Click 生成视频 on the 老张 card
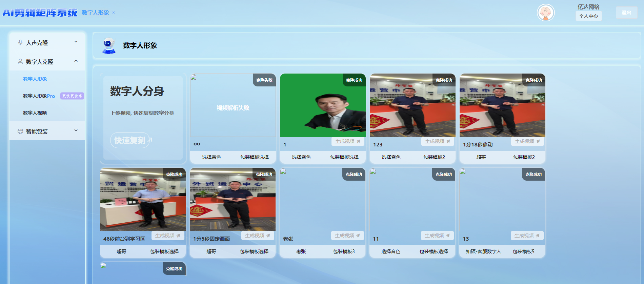The height and width of the screenshot is (284, 644). [x=347, y=236]
